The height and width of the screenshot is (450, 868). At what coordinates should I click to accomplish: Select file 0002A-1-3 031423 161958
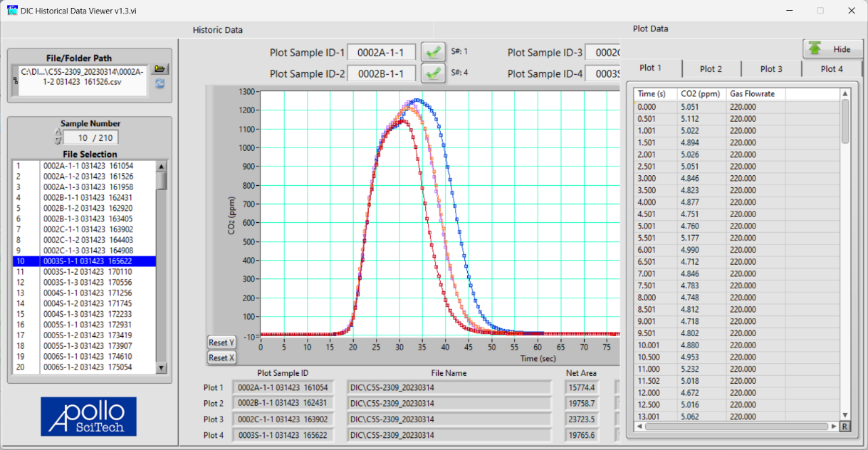[x=84, y=187]
